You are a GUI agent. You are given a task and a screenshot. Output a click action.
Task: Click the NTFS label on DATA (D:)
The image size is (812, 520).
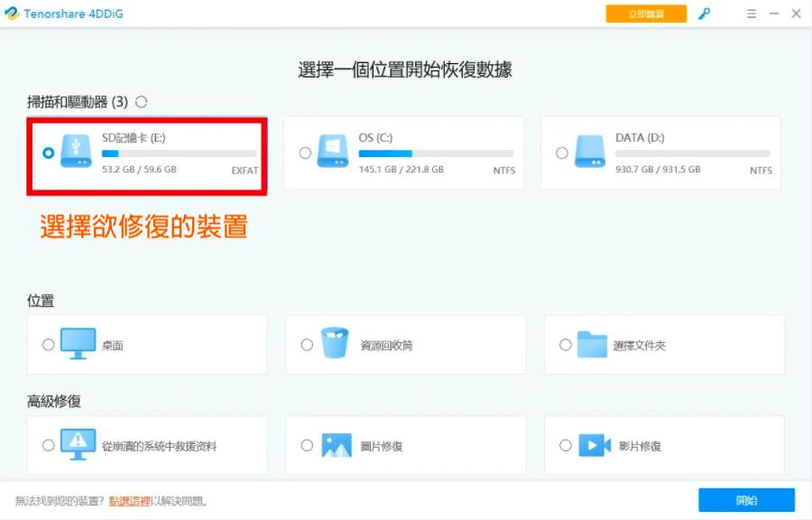761,171
